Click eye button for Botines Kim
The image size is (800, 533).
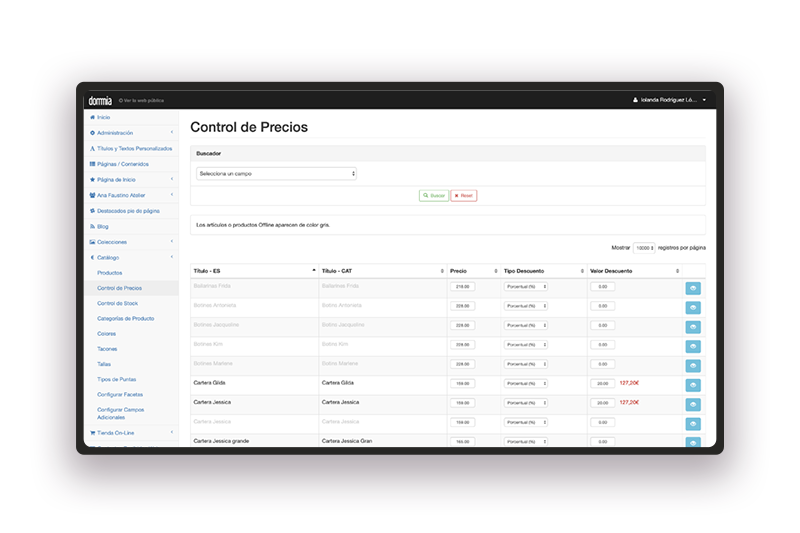(693, 346)
